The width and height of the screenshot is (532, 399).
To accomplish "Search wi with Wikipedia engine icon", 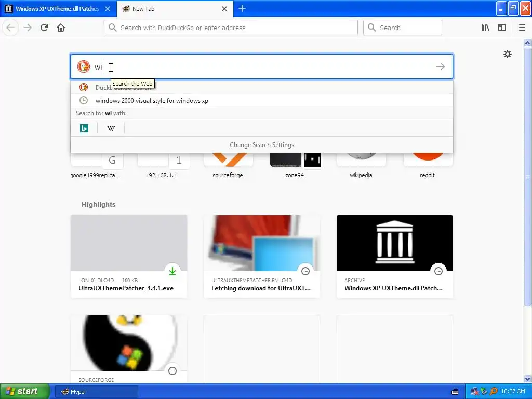I will pyautogui.click(x=111, y=128).
